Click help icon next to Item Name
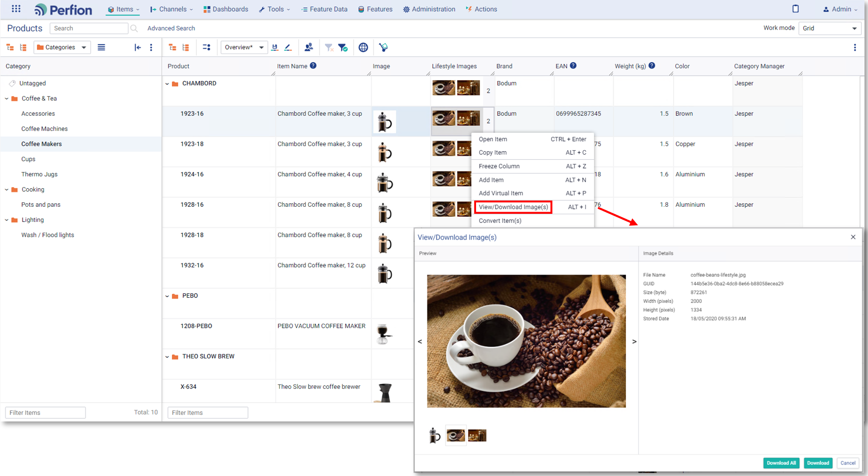Screen dimensions: 868x476 pyautogui.click(x=313, y=66)
